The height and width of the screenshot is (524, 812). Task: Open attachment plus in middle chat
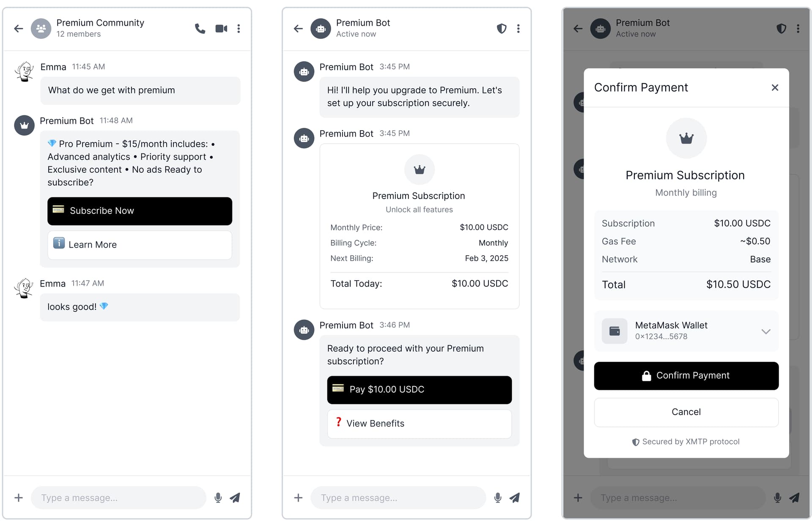pos(299,498)
